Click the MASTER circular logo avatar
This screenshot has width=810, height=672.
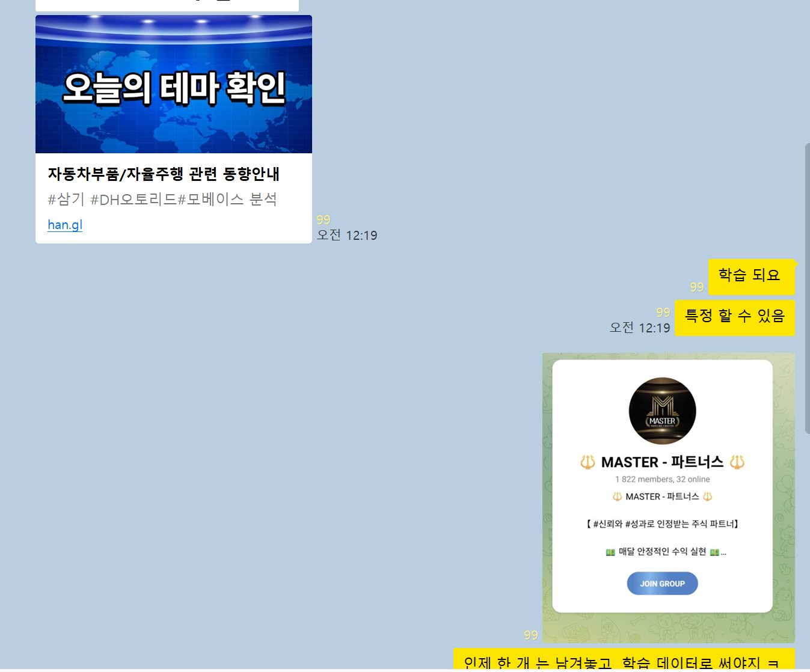(662, 411)
